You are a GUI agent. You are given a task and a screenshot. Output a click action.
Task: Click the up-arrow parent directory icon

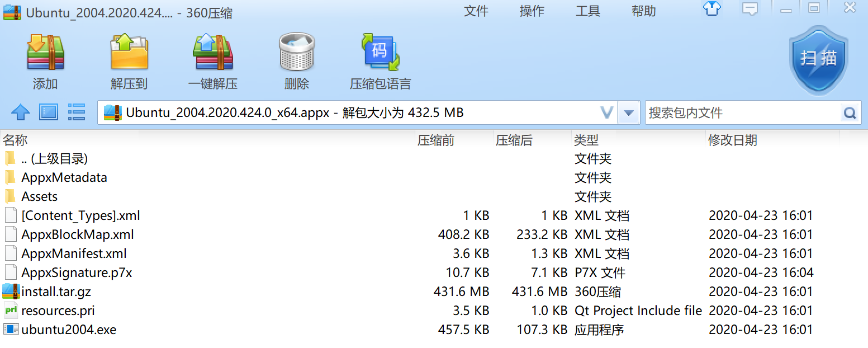click(20, 112)
